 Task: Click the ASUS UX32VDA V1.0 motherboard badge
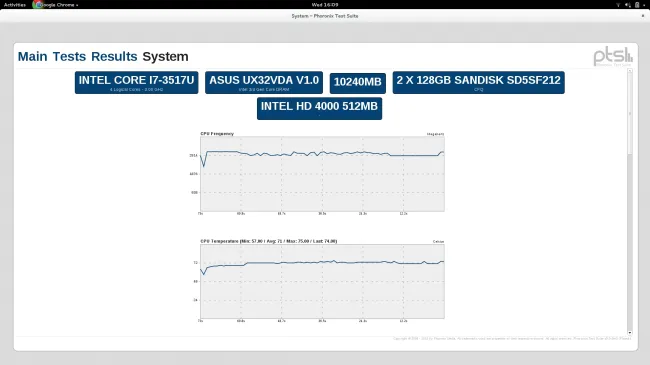click(264, 83)
